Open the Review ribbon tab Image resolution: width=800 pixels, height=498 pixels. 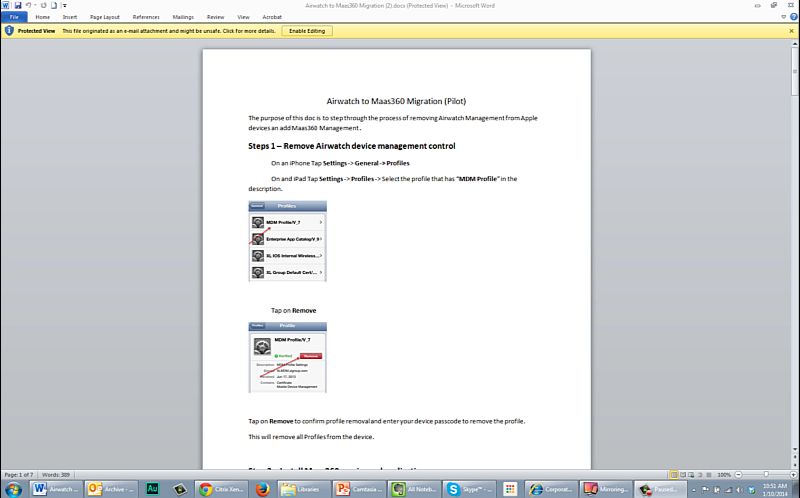(x=215, y=17)
